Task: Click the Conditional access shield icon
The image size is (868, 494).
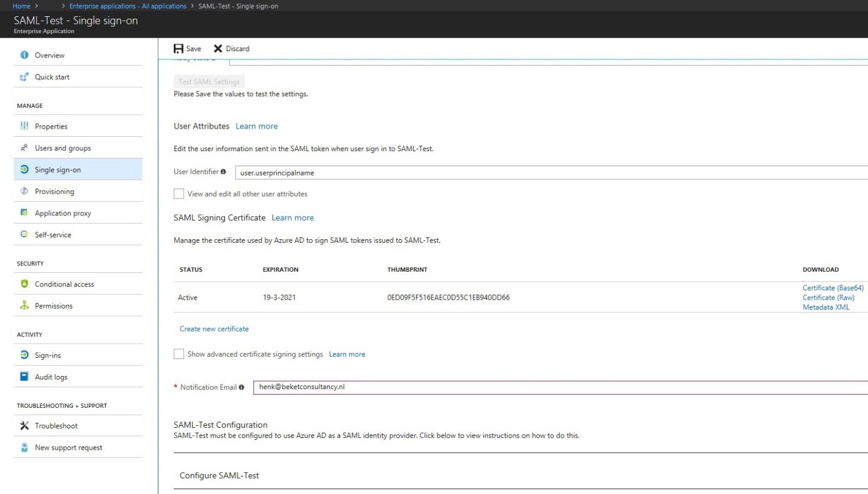Action: pos(24,284)
